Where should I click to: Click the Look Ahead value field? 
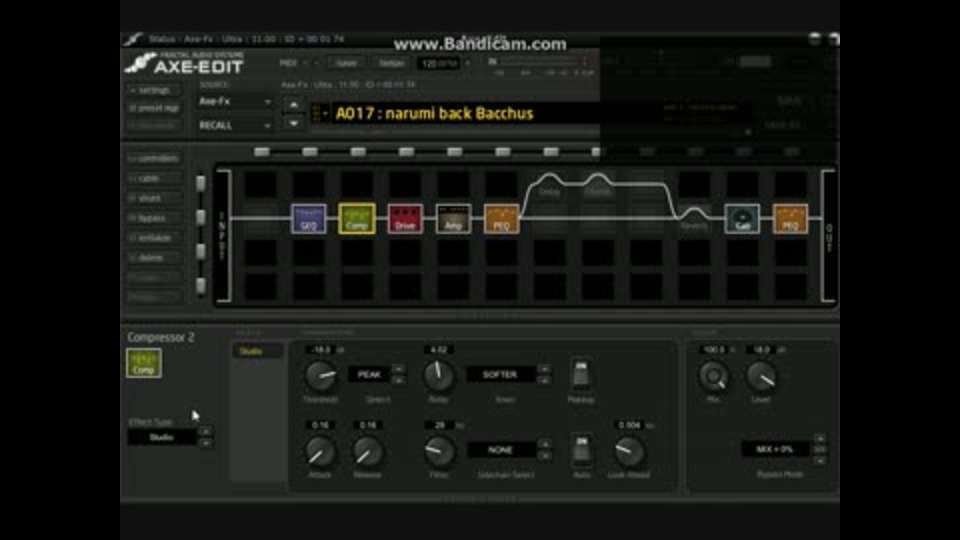click(x=629, y=425)
